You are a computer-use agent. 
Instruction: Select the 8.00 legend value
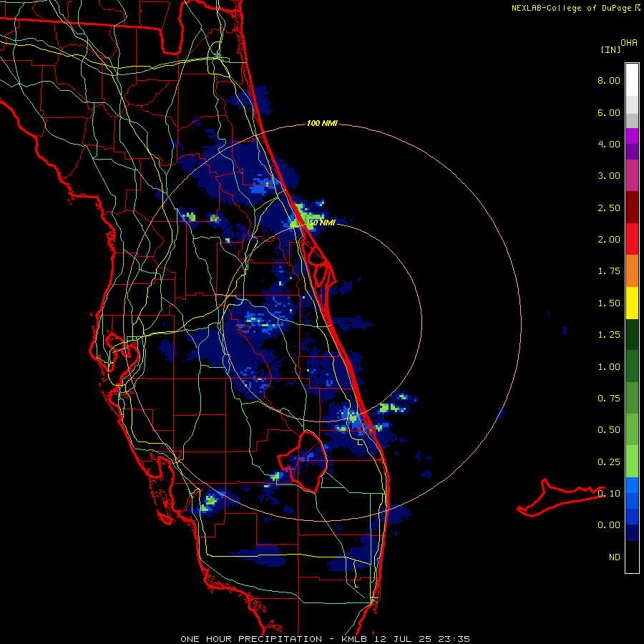[x=609, y=80]
